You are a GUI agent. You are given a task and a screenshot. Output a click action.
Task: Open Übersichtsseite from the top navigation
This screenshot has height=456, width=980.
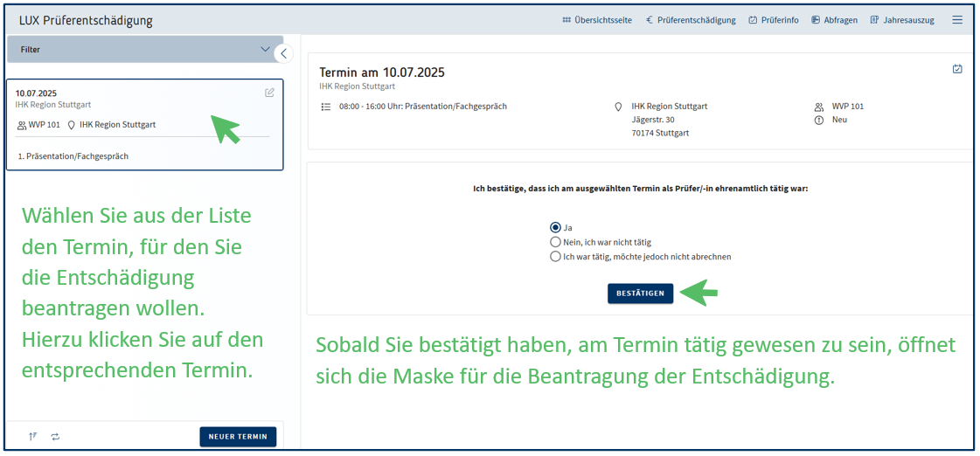[x=597, y=20]
